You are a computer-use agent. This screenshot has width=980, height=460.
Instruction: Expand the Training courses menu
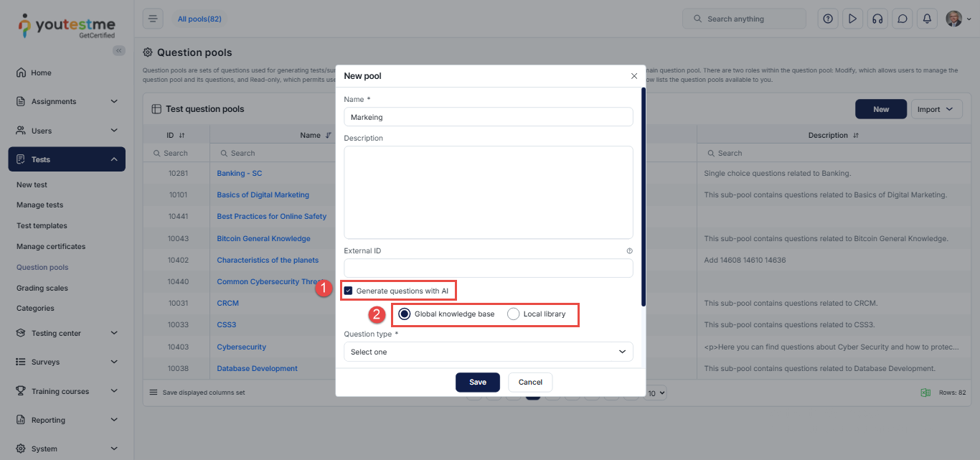67,391
